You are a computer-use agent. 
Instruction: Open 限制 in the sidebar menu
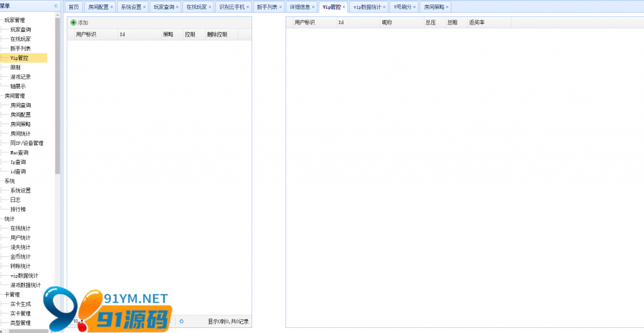(15, 67)
